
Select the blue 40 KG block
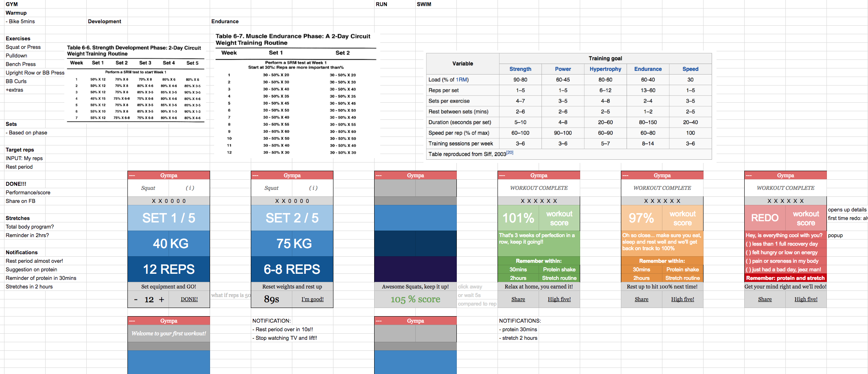(169, 244)
